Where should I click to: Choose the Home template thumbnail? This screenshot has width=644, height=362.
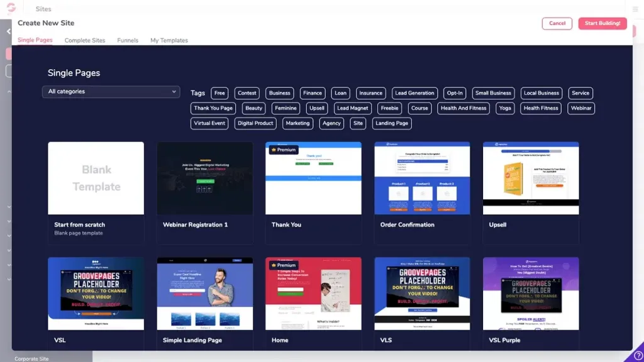click(313, 293)
